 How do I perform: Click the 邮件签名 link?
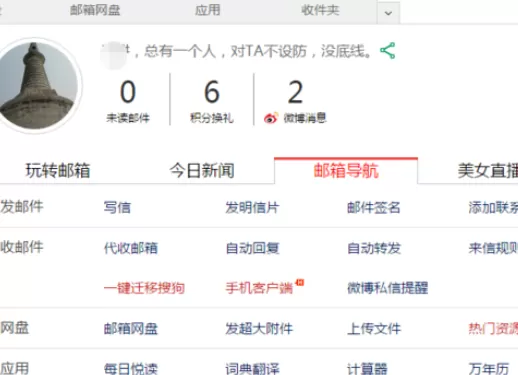click(374, 207)
